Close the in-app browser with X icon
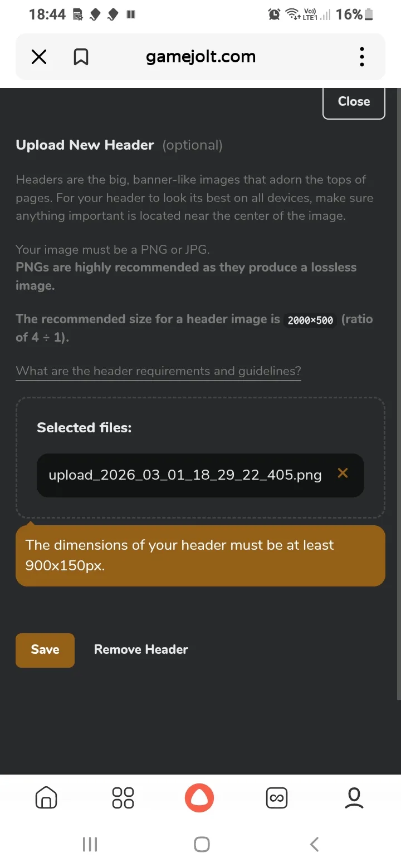401x868 pixels. click(39, 57)
